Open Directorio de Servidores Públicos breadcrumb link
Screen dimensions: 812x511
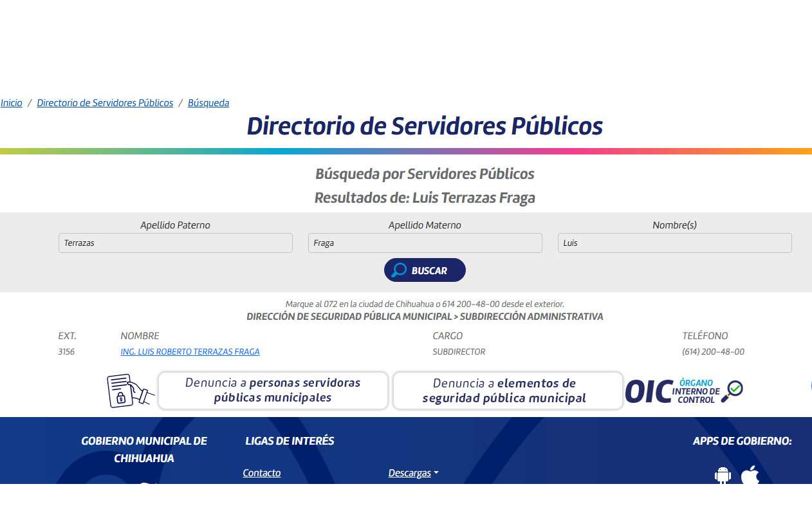pos(105,103)
